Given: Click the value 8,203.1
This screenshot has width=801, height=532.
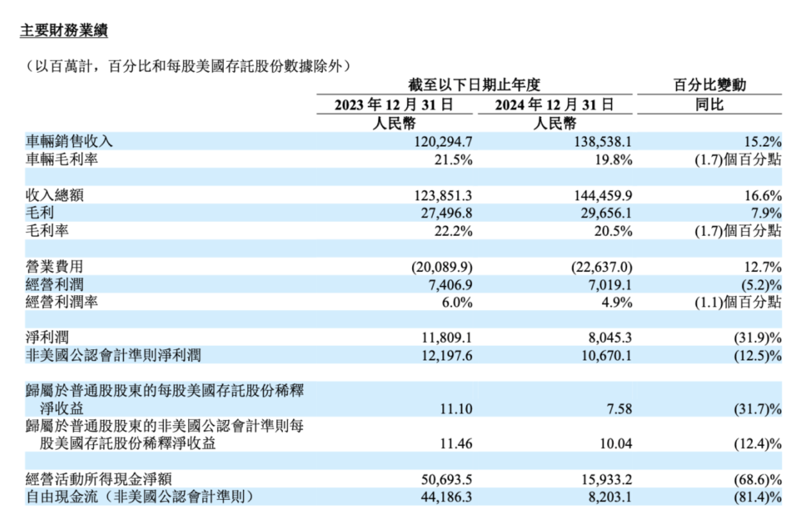Looking at the screenshot, I should 610,497.
